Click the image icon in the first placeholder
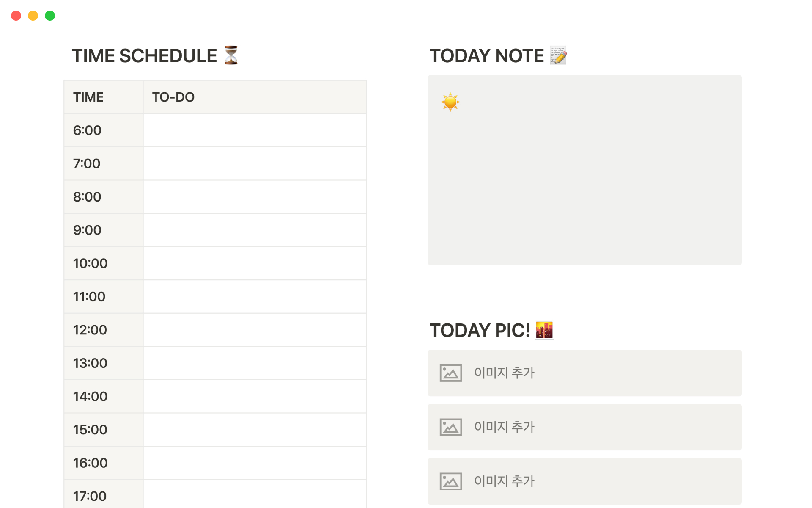Image resolution: width=812 pixels, height=508 pixels. tap(450, 373)
